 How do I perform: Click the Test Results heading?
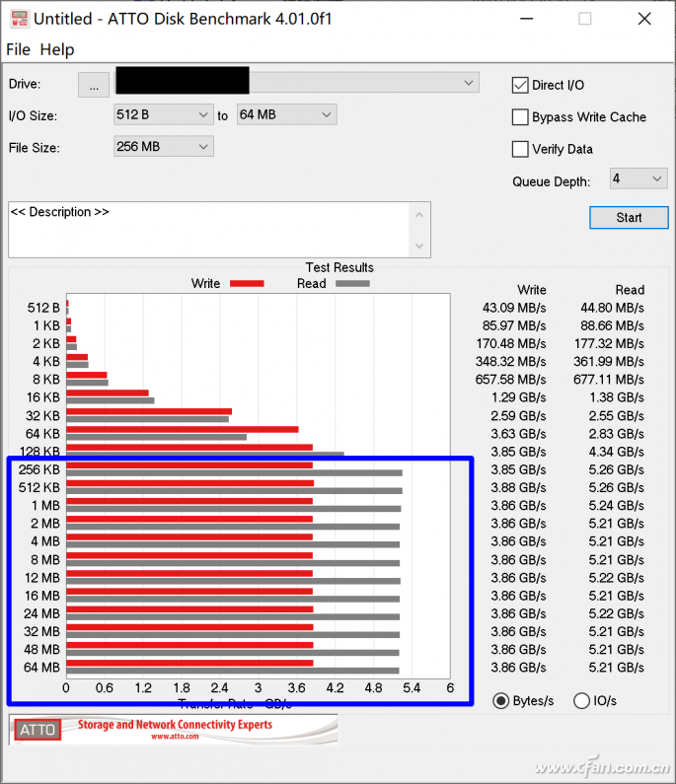coord(339,267)
